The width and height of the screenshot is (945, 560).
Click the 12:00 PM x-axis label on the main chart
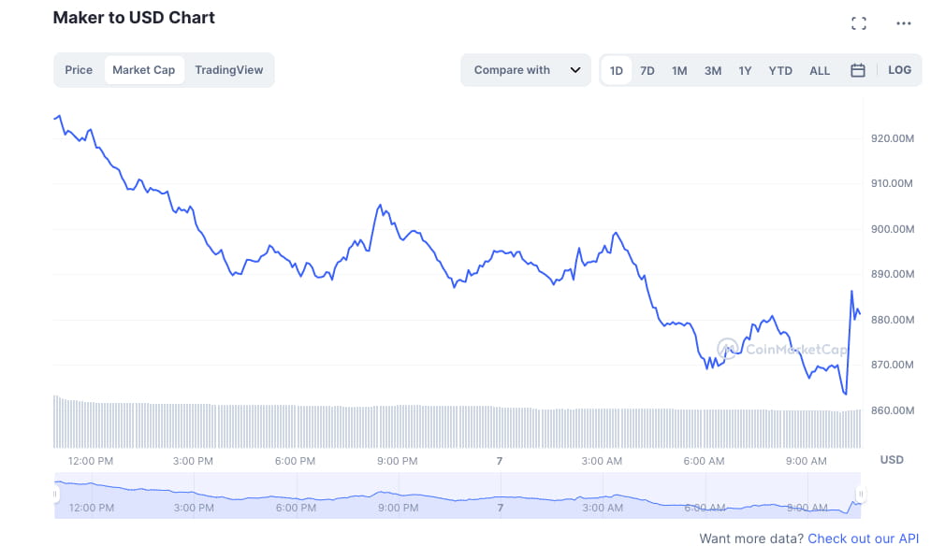91,461
